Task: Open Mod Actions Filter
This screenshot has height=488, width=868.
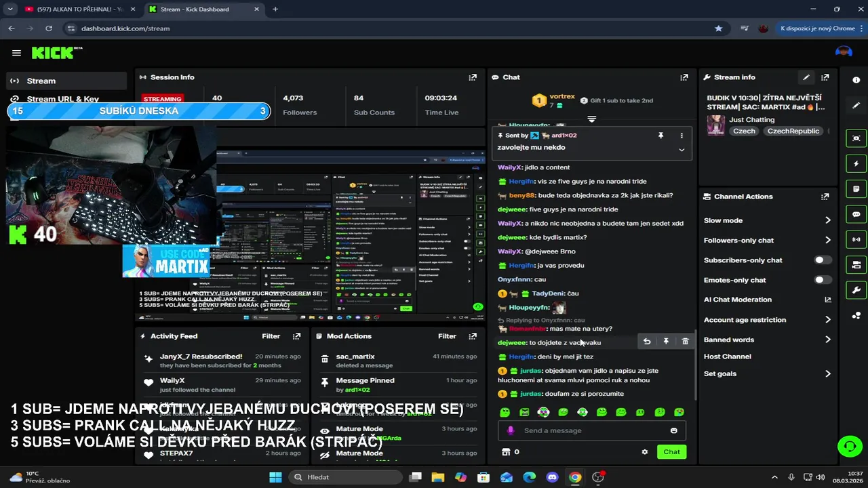Action: pos(447,336)
